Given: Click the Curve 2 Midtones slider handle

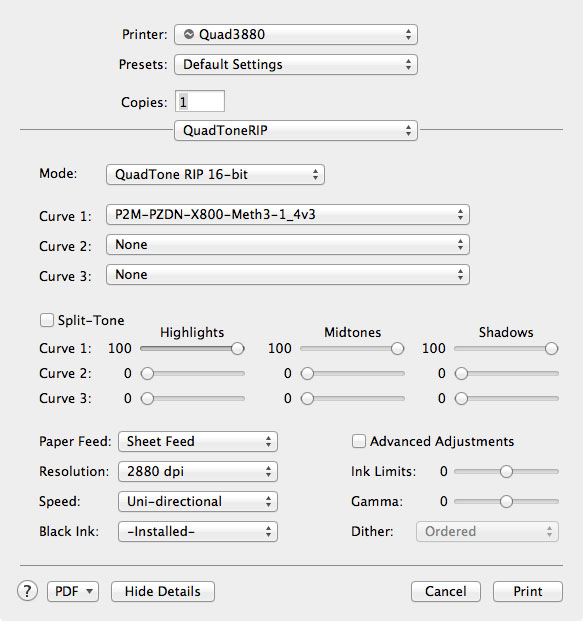Looking at the screenshot, I should [307, 373].
